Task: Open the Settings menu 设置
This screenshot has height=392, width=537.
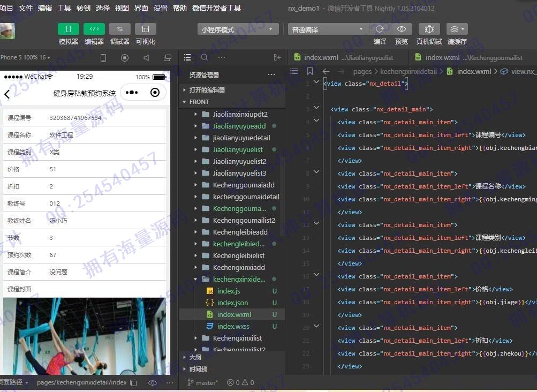Action: [x=160, y=8]
